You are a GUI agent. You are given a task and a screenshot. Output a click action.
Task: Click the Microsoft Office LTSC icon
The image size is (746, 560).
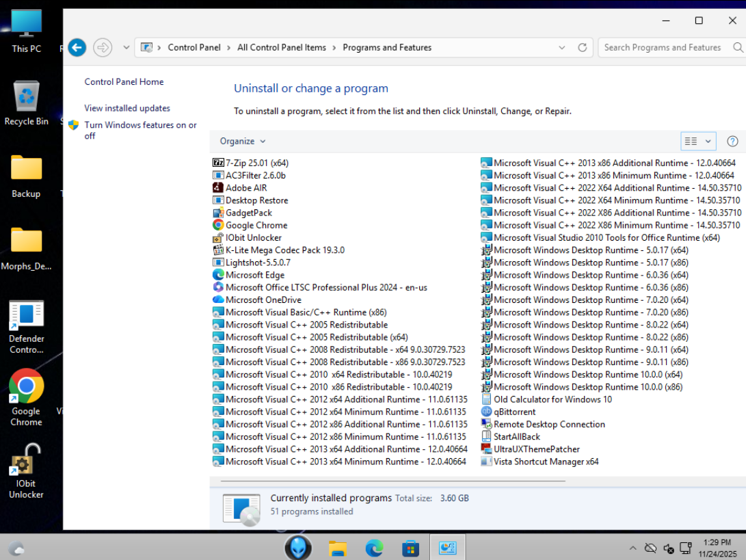218,287
